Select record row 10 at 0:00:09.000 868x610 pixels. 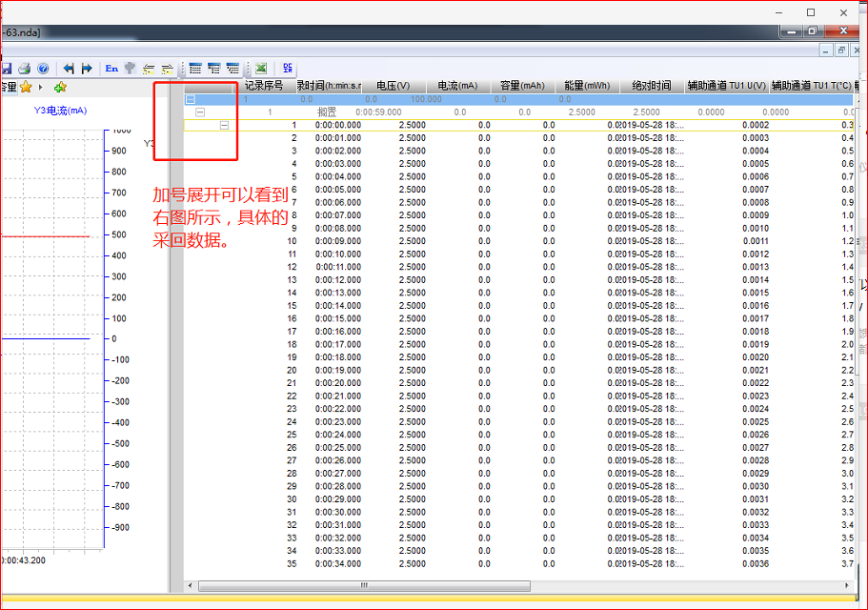point(517,241)
